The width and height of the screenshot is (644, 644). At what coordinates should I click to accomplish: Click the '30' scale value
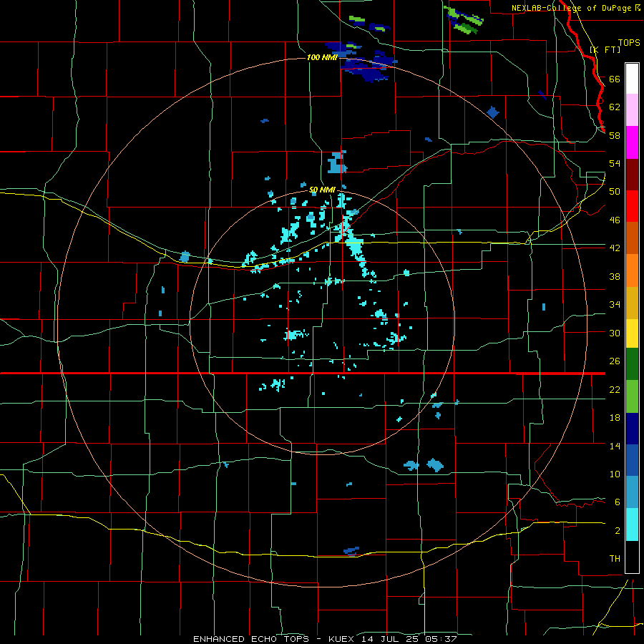615,333
